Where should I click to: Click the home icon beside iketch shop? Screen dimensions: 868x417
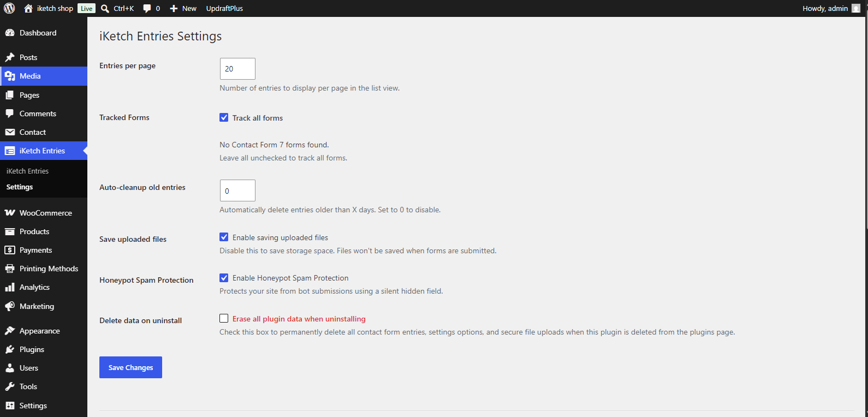pyautogui.click(x=28, y=8)
